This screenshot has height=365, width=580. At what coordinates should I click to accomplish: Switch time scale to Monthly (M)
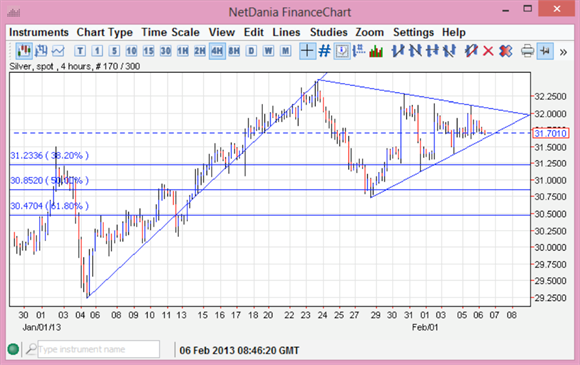(x=286, y=51)
